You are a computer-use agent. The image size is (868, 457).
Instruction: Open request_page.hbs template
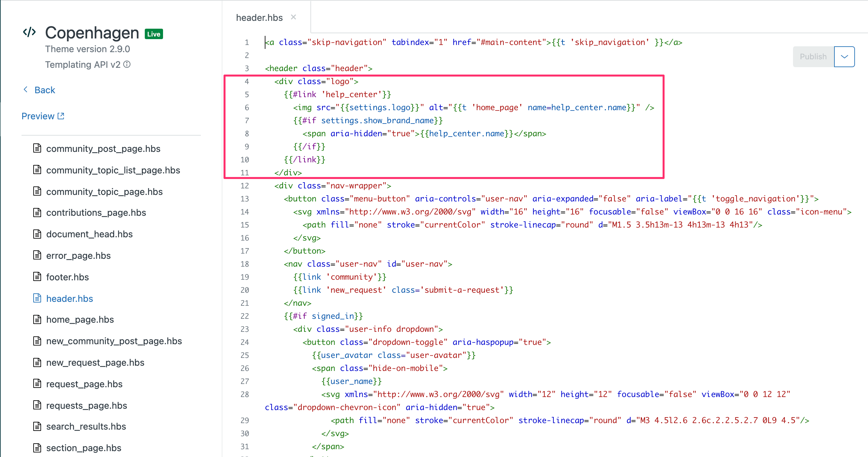pyautogui.click(x=84, y=384)
